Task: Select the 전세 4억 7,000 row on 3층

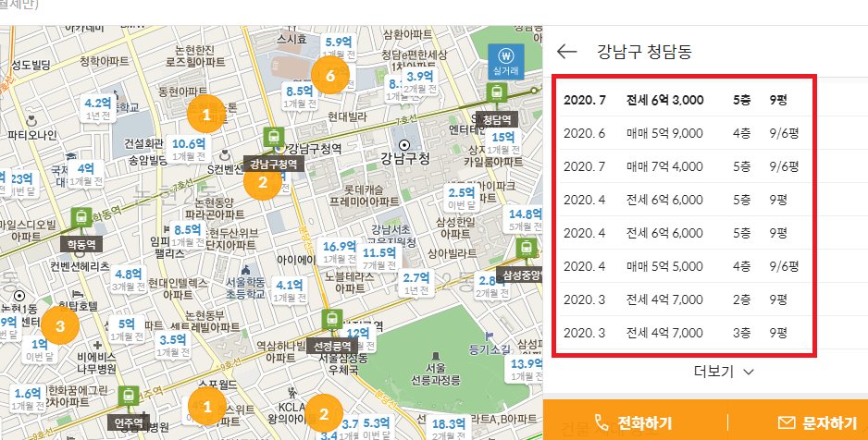Action: (686, 333)
